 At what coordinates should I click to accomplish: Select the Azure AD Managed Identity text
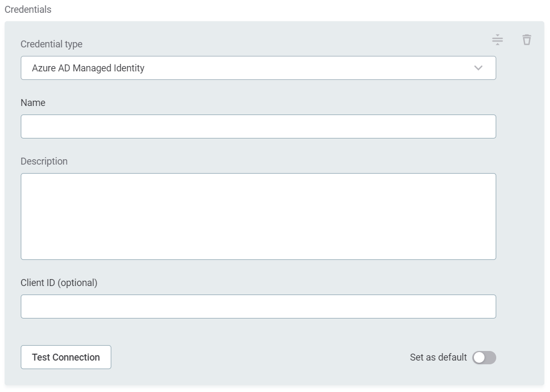88,68
